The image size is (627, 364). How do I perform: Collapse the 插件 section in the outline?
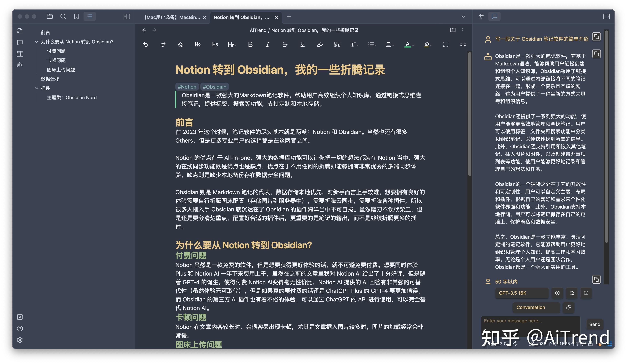tap(37, 88)
